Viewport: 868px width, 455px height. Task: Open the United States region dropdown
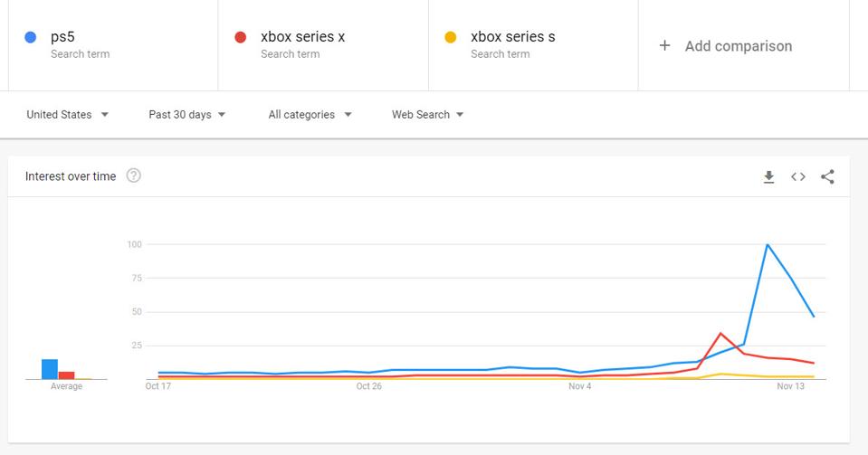coord(68,115)
